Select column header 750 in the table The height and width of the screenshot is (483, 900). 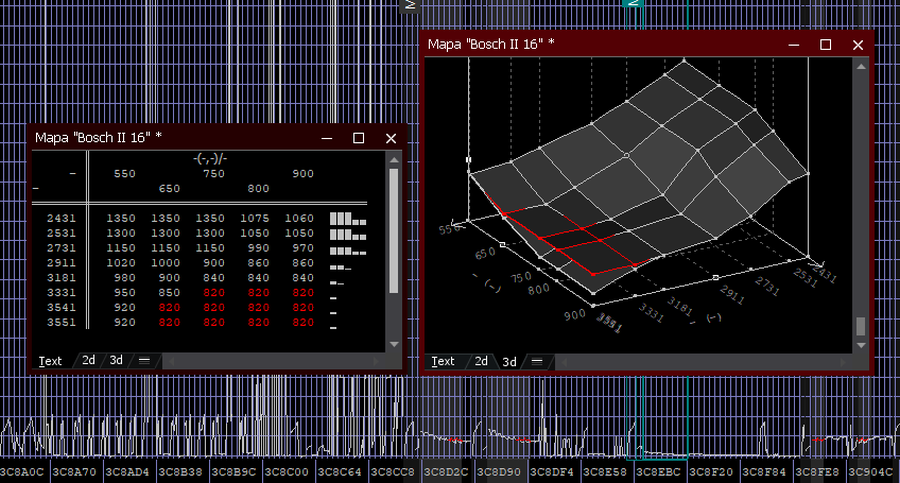coord(214,173)
